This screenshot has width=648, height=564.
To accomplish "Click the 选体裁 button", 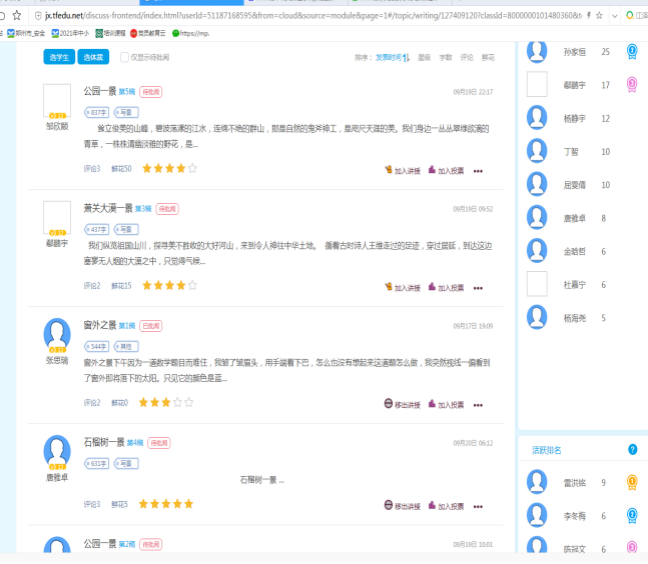I will tap(92, 58).
